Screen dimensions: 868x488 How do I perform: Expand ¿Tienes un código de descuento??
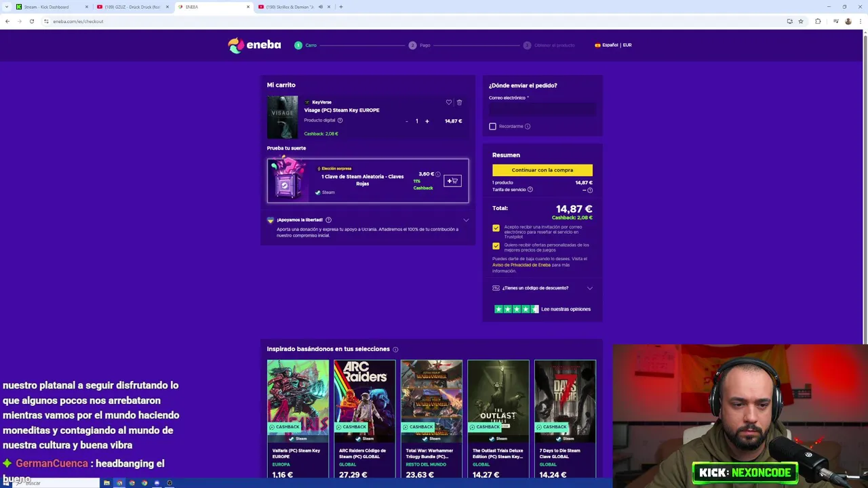(x=542, y=288)
